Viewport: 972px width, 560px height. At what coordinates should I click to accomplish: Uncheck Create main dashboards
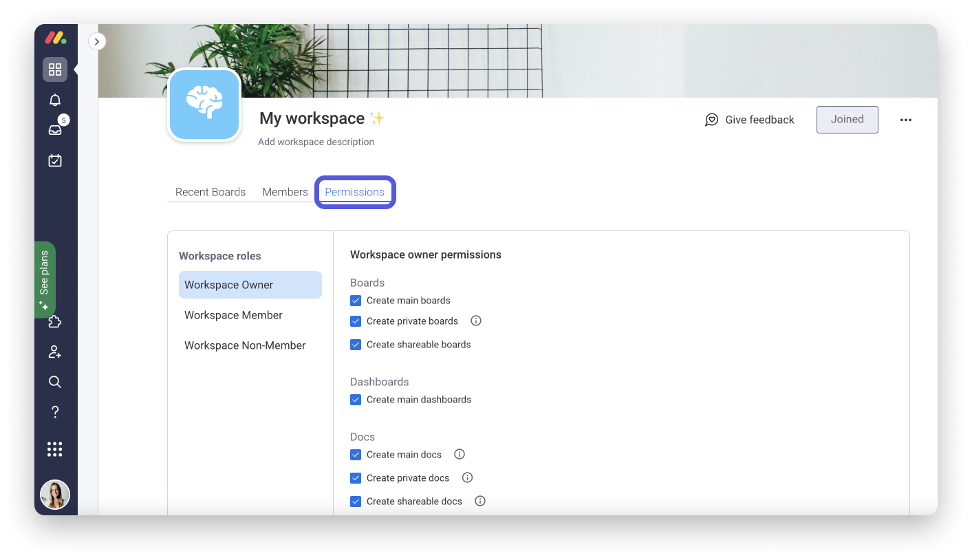[356, 400]
